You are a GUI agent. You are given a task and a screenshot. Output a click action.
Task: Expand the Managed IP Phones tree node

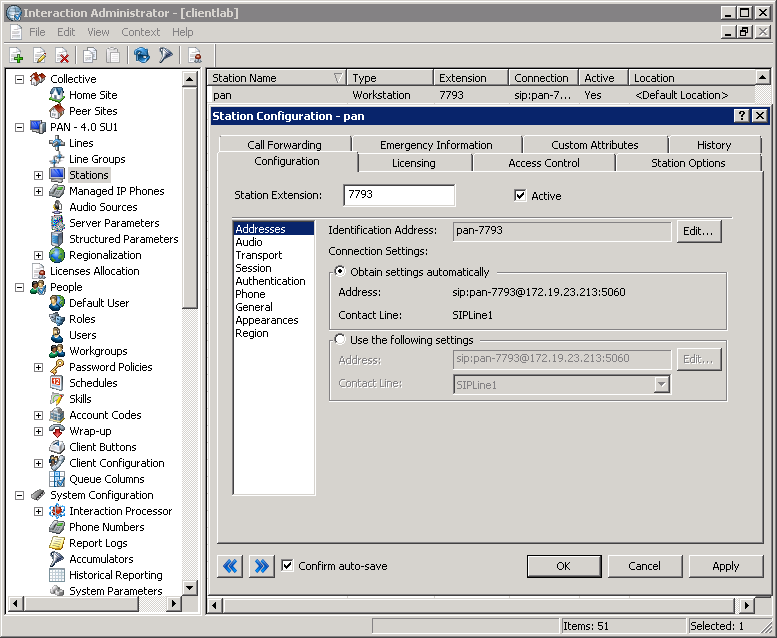pyautogui.click(x=39, y=191)
